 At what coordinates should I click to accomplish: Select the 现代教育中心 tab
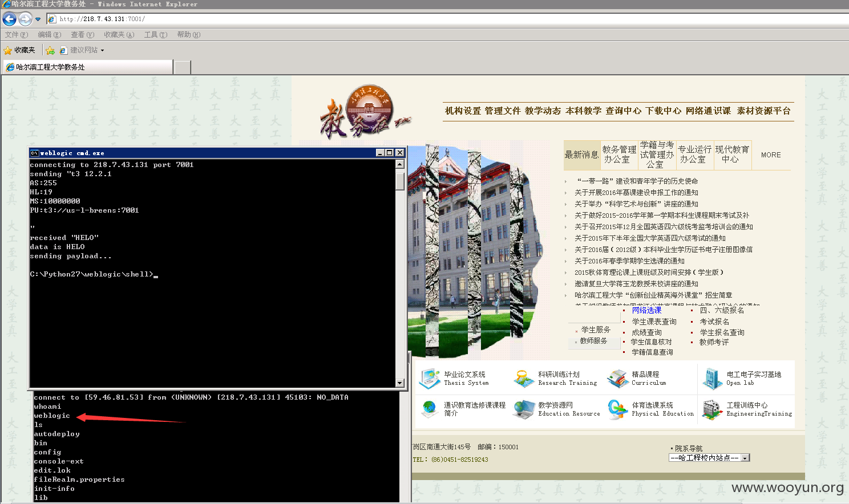[732, 155]
